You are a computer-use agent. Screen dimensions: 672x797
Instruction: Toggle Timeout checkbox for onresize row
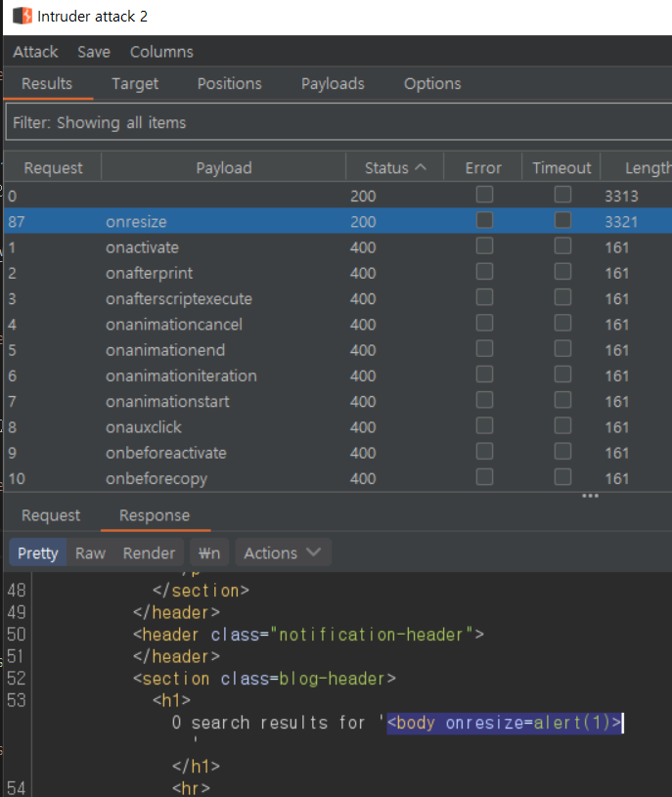point(562,221)
